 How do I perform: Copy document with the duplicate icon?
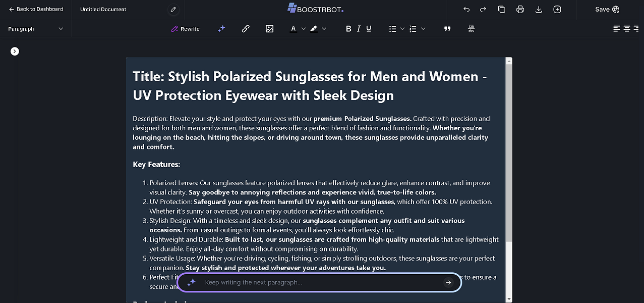(501, 9)
